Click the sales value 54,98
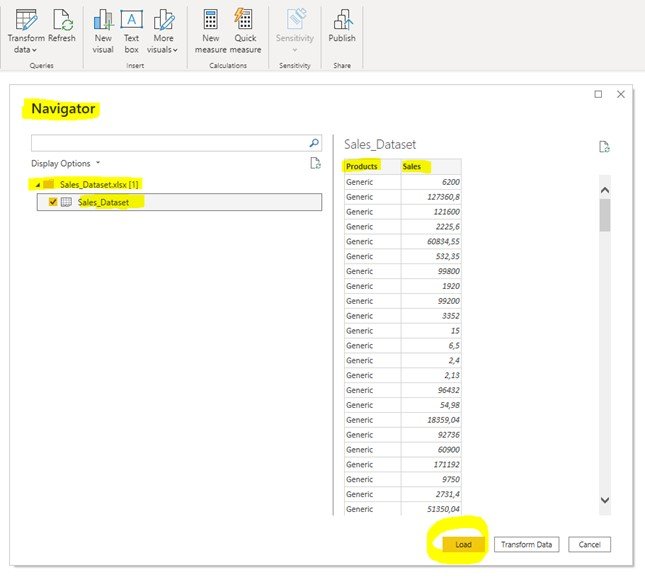The height and width of the screenshot is (582, 645). (450, 405)
